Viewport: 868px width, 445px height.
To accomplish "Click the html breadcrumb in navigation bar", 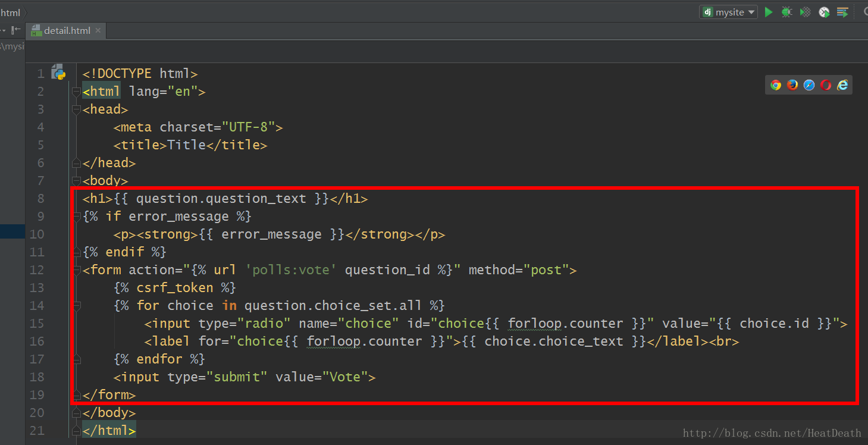I will [x=10, y=12].
